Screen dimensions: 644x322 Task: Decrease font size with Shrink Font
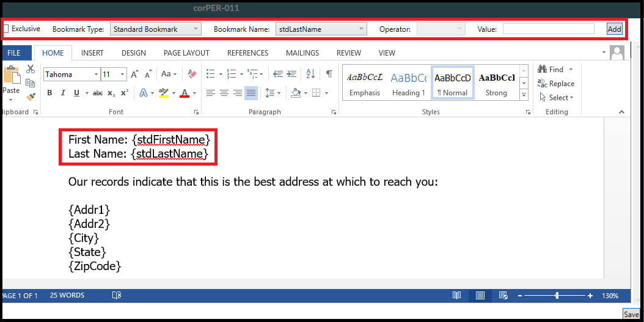tap(148, 75)
